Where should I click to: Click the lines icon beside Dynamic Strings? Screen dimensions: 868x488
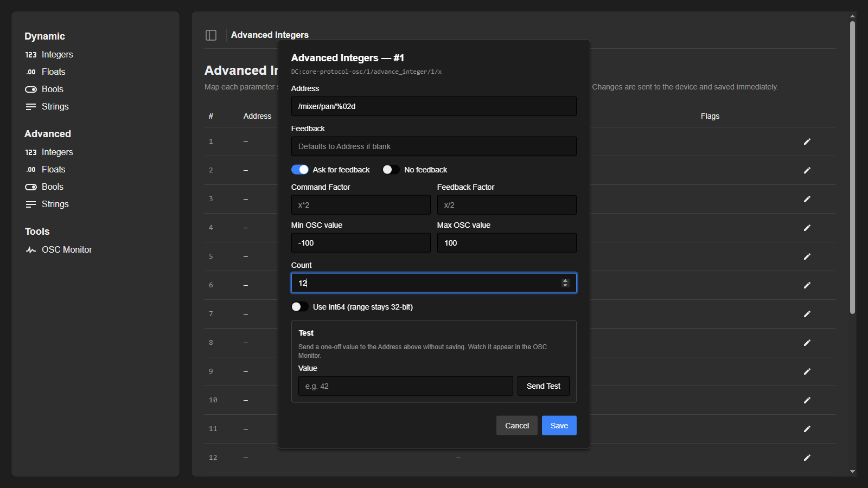[31, 107]
